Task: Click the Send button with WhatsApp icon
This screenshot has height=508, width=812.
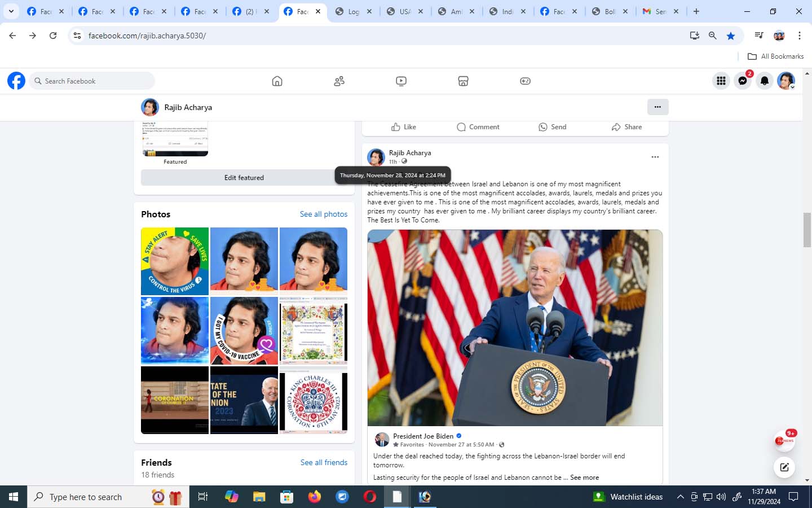Action: (553, 127)
